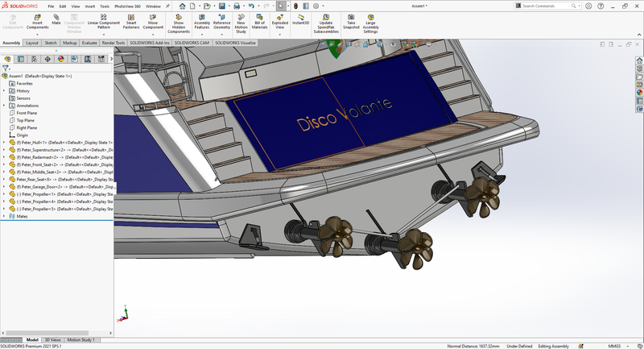644x349 pixels.
Task: Click Search Commands field
Action: pos(547,6)
